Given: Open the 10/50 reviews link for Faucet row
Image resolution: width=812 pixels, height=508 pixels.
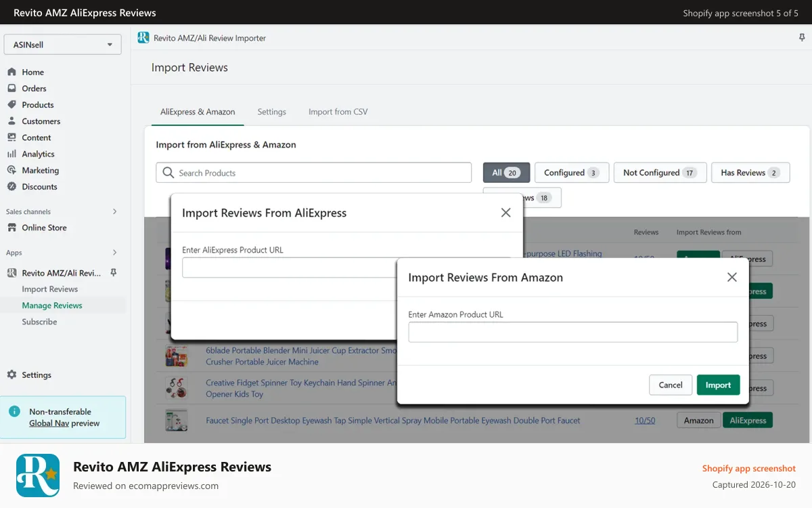Looking at the screenshot, I should pos(645,421).
